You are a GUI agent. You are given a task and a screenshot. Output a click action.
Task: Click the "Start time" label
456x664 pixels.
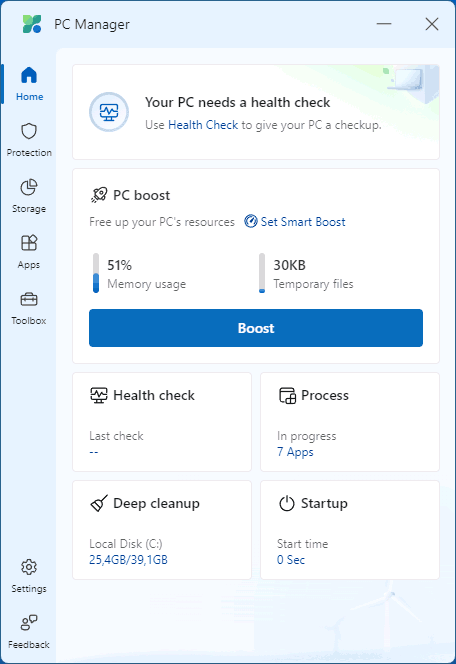point(302,544)
